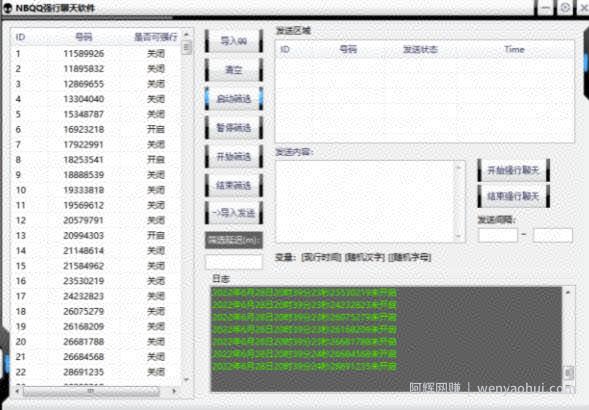589x410 pixels.
Task: Click the ->导入发送 button
Action: pyautogui.click(x=234, y=213)
